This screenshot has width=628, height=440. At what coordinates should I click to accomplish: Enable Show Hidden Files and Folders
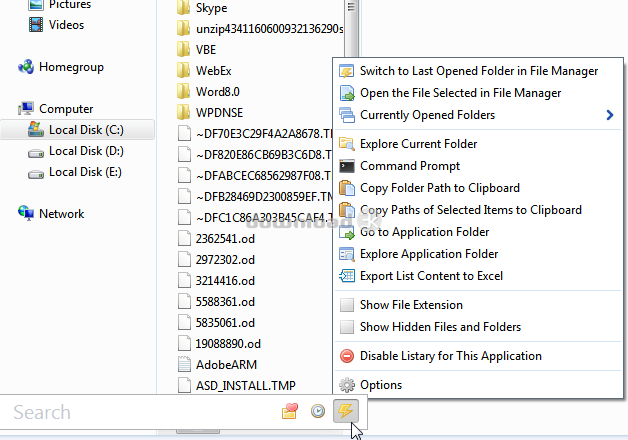[x=347, y=327]
